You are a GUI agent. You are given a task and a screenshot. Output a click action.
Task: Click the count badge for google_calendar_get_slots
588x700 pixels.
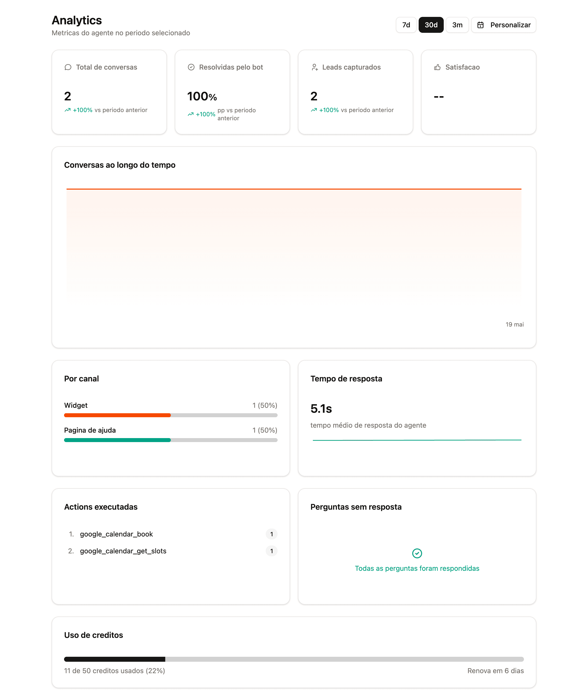(272, 551)
